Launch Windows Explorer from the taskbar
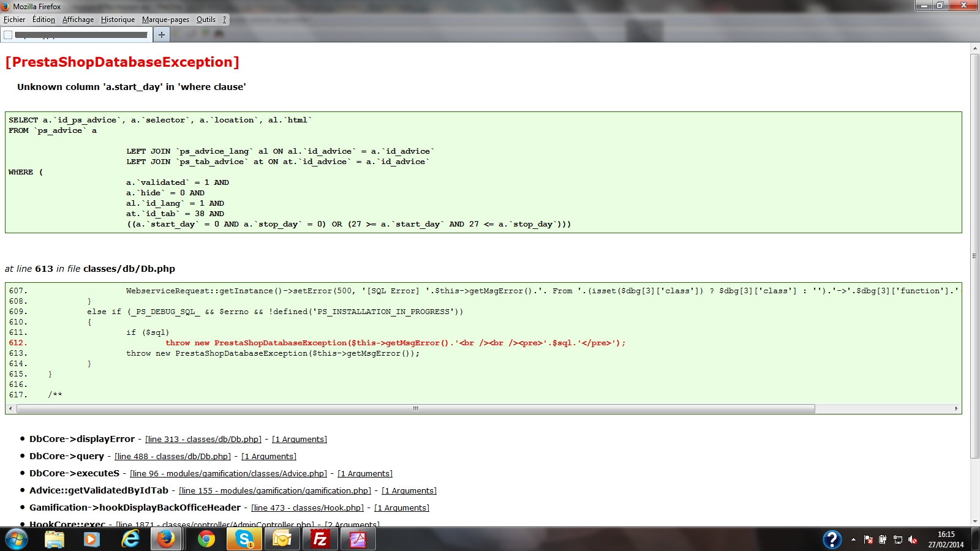The width and height of the screenshot is (980, 551). [55, 539]
